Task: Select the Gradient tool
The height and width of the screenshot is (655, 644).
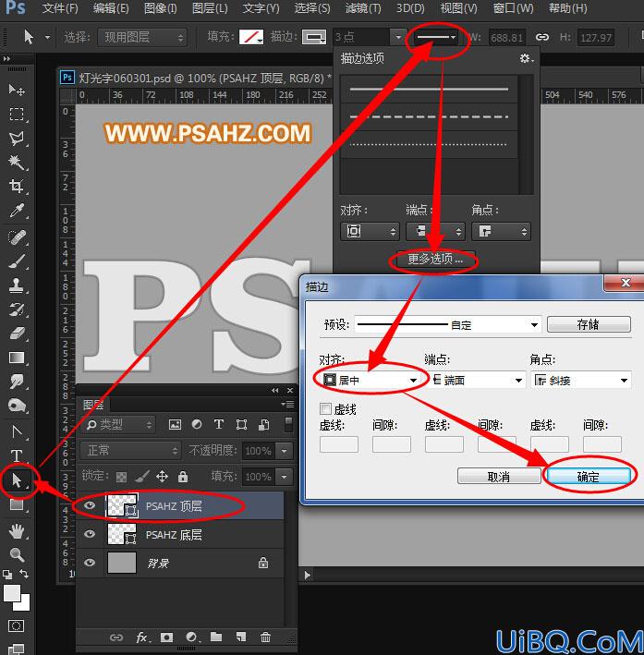Action: (17, 358)
